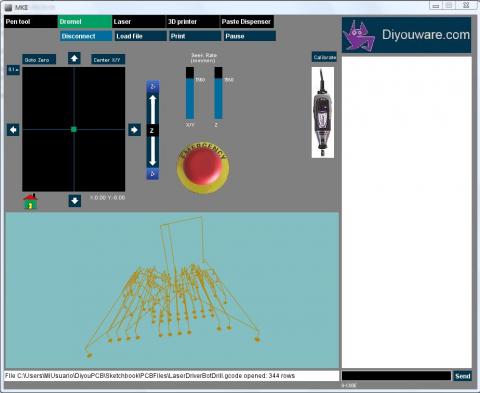Click the Send button
Screen dimensions: 480x393
point(462,376)
